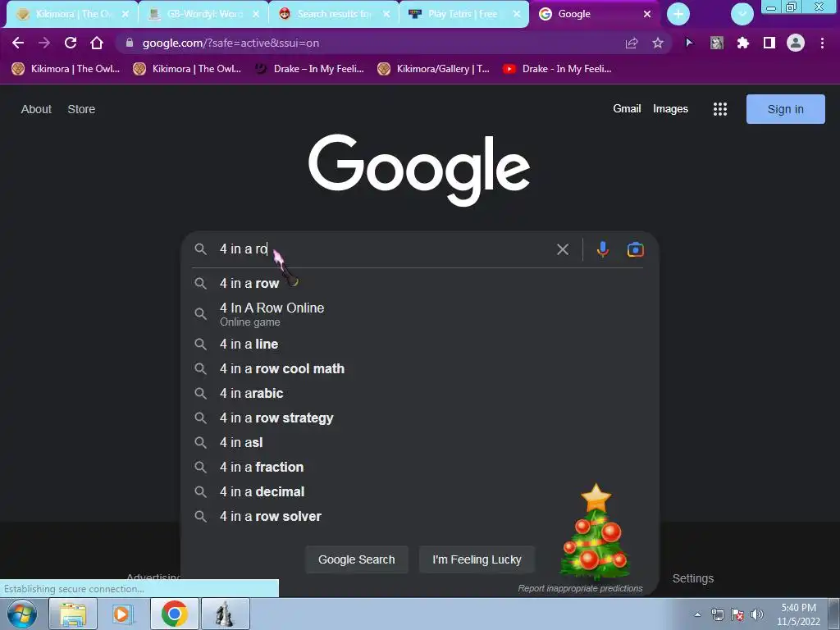Open the browser home page icon
The height and width of the screenshot is (630, 840).
click(x=97, y=43)
